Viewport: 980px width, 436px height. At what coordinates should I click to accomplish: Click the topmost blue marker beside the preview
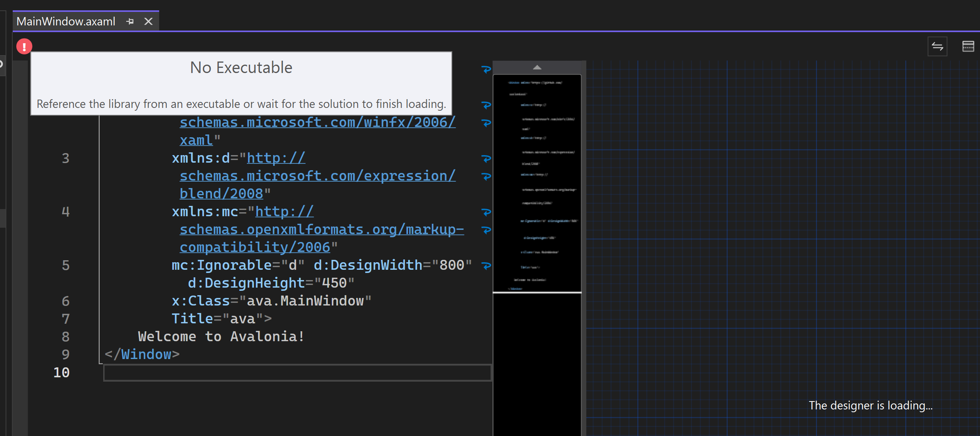tap(486, 69)
